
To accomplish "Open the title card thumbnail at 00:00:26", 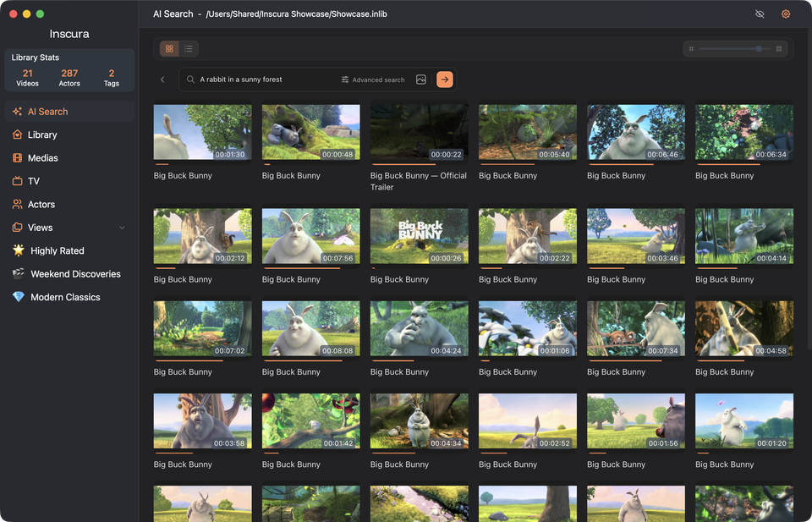I will (x=419, y=236).
